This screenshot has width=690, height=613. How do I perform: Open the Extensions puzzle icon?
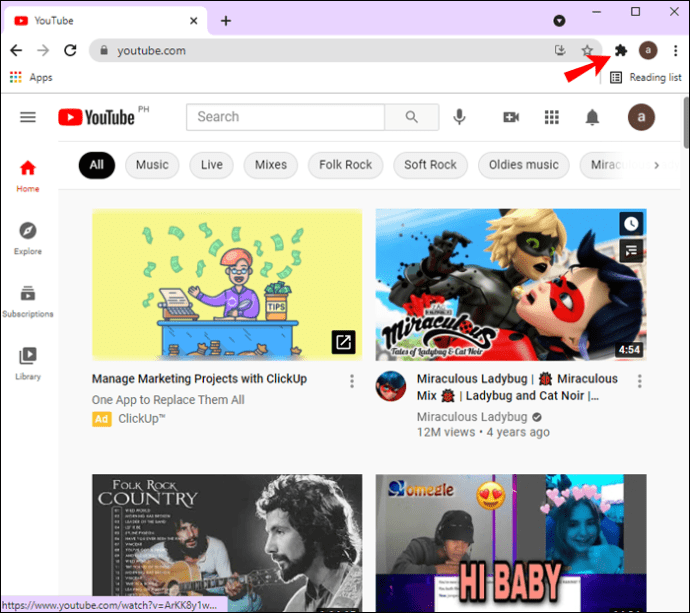point(621,50)
